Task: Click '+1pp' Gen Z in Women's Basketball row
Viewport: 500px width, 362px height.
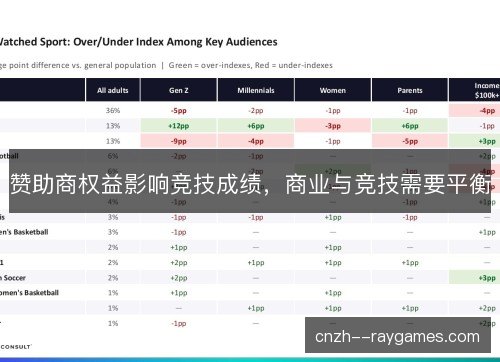Action: click(179, 293)
